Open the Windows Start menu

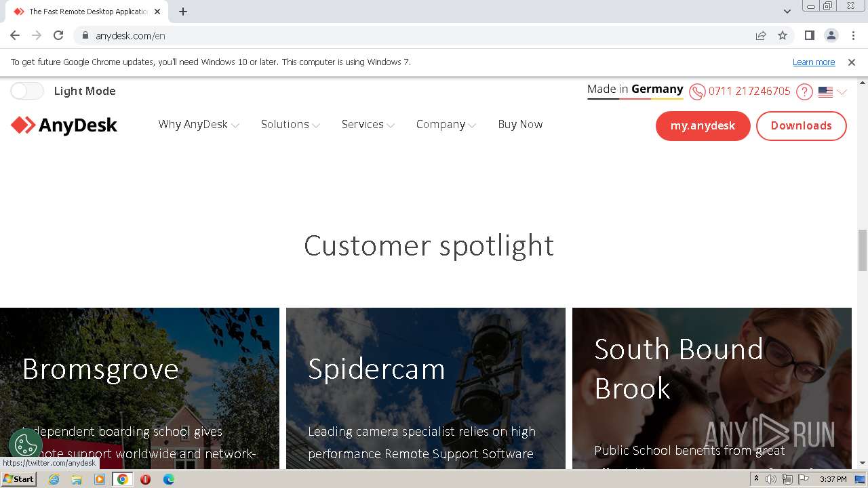(x=19, y=479)
